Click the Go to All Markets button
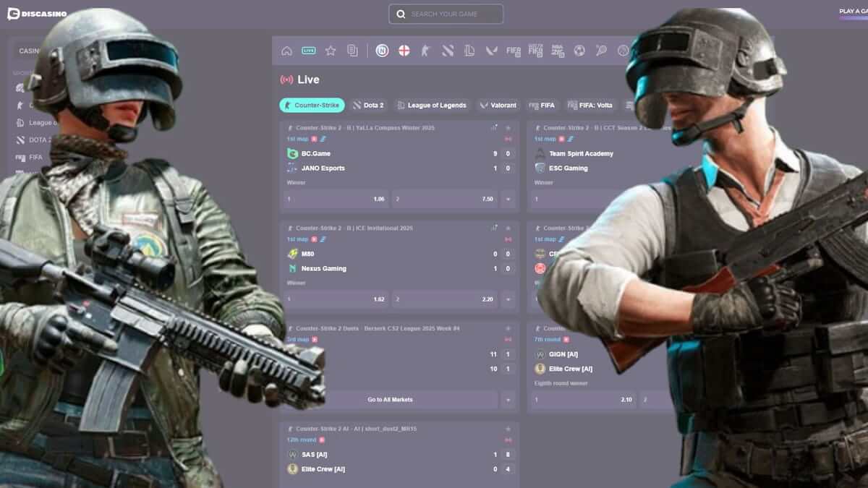Viewport: 868px width, 488px height. tap(390, 400)
